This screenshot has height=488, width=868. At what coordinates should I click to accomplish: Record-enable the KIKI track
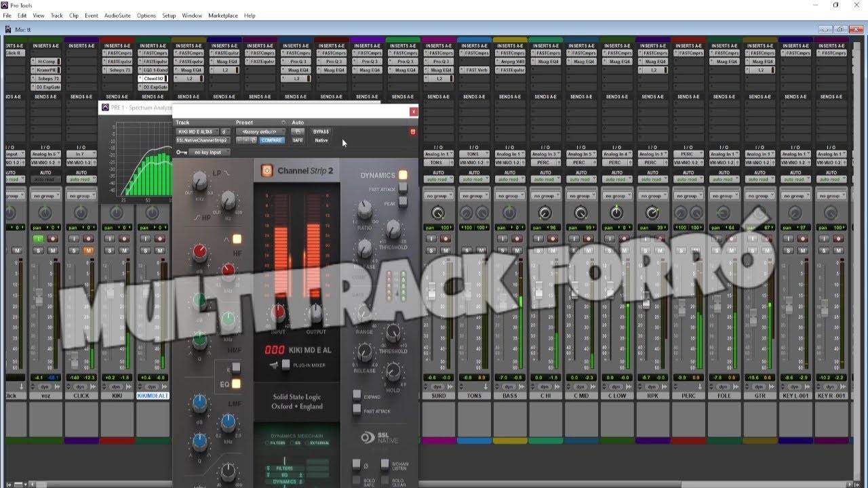(124, 239)
